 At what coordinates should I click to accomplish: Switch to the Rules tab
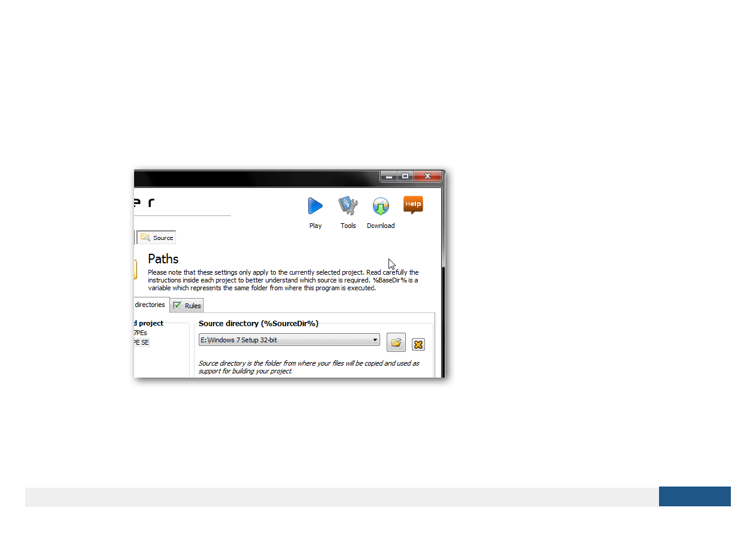[187, 306]
